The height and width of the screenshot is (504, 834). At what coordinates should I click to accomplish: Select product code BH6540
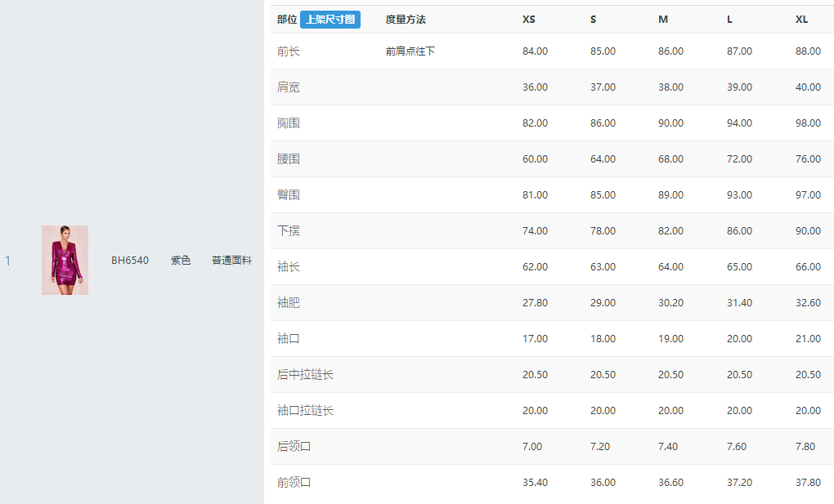130,261
